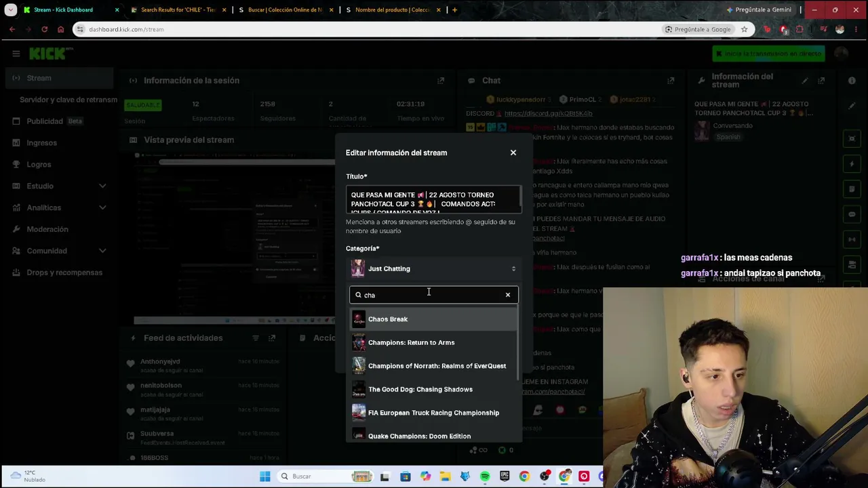The image size is (868, 488).
Task: Open the Ingresos sidebar item
Action: [42, 143]
